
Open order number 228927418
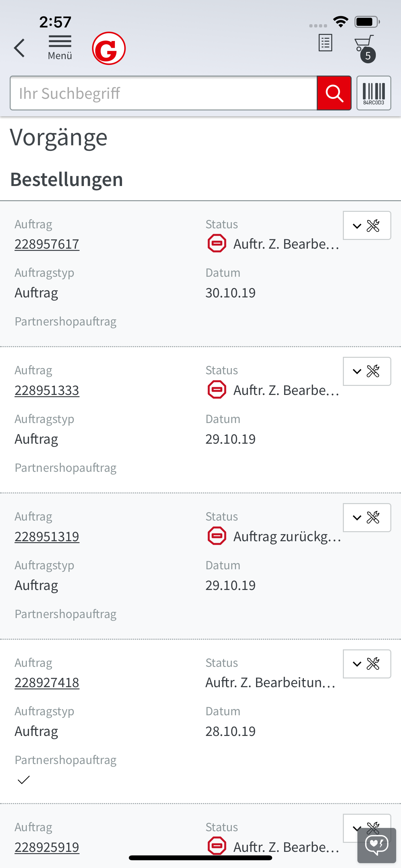[x=47, y=683]
